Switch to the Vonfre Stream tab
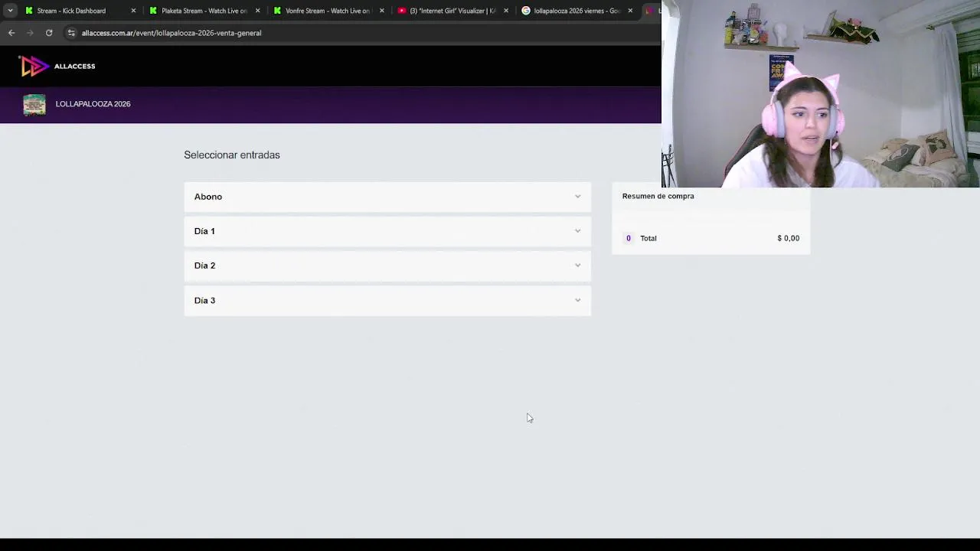Screen dimensions: 980x551 328,11
